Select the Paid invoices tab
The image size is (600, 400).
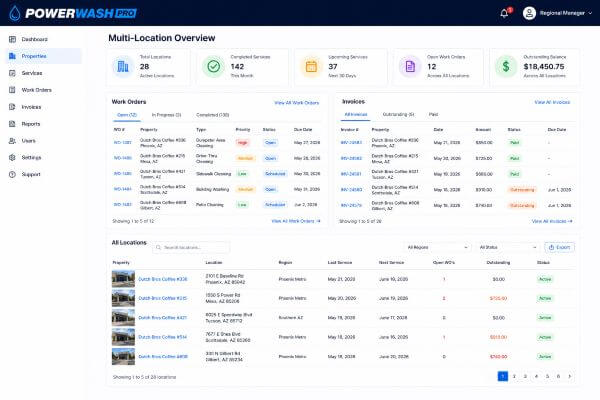(433, 114)
